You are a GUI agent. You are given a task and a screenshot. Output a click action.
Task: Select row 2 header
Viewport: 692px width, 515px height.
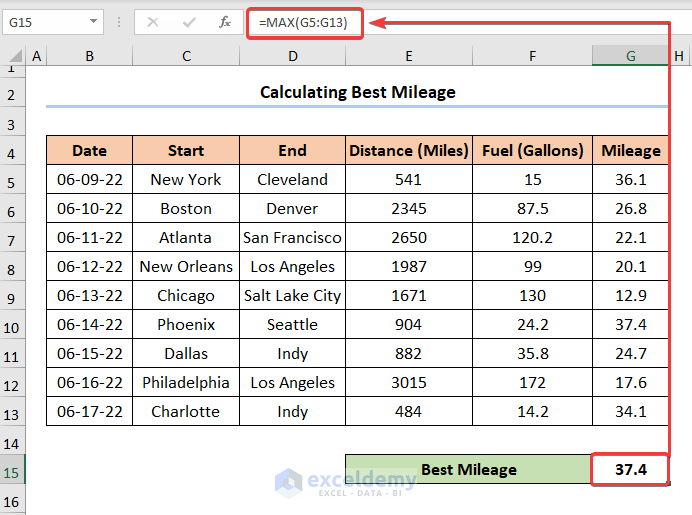coord(12,94)
